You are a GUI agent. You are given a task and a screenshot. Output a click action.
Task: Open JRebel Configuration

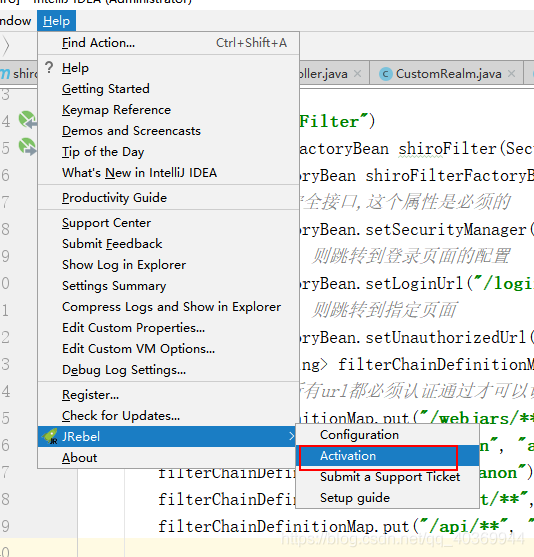coord(387,435)
